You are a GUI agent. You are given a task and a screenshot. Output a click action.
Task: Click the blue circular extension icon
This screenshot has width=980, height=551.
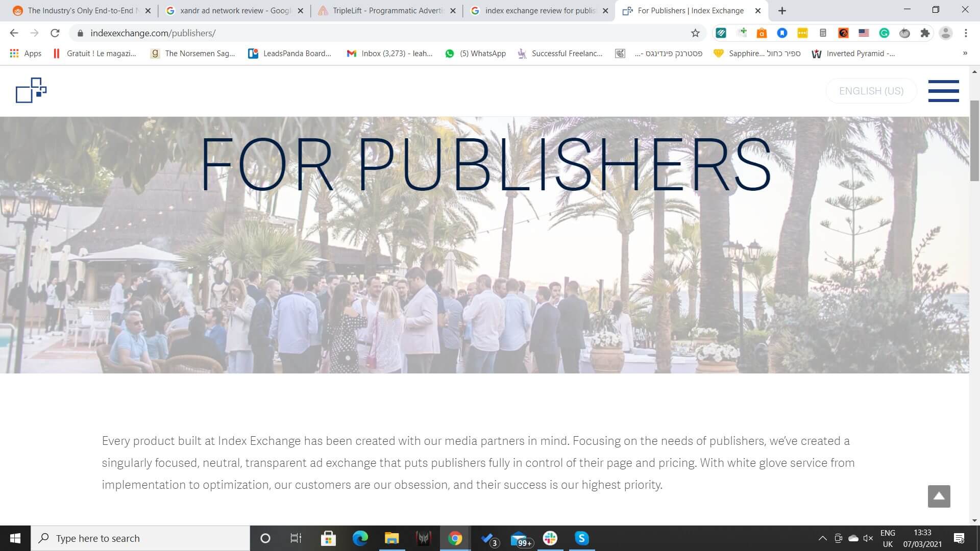782,33
